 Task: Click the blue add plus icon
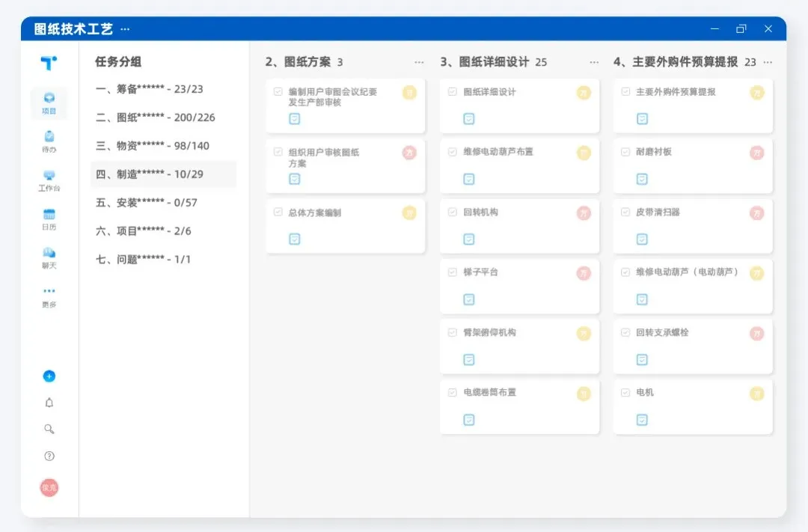click(49, 376)
